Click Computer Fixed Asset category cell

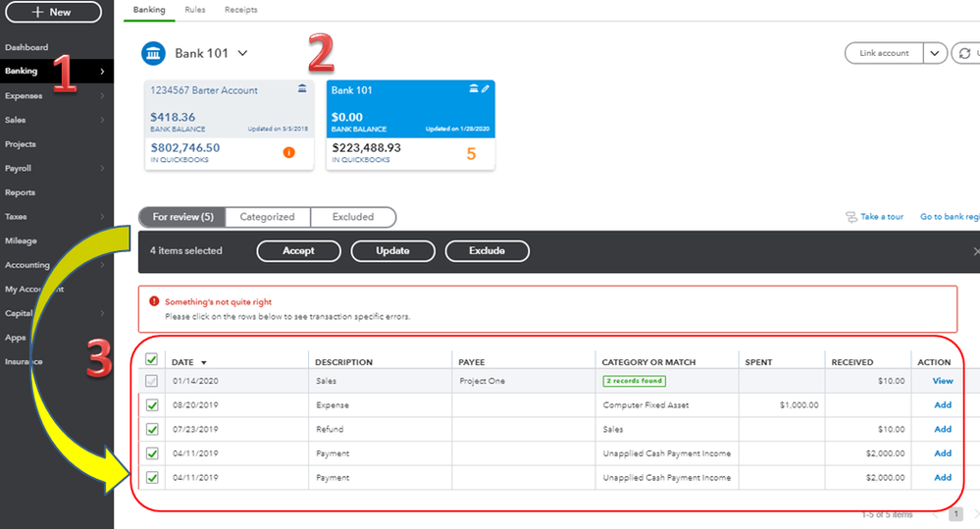pos(645,405)
